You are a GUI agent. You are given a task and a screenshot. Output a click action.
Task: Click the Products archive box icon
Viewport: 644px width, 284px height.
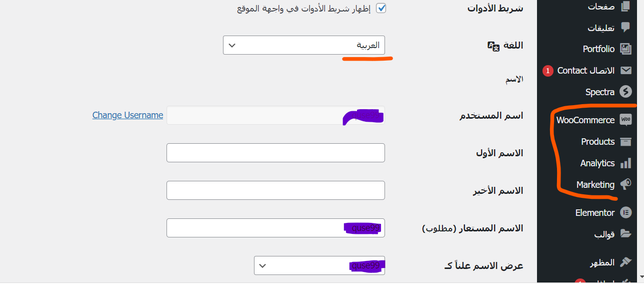click(x=625, y=142)
